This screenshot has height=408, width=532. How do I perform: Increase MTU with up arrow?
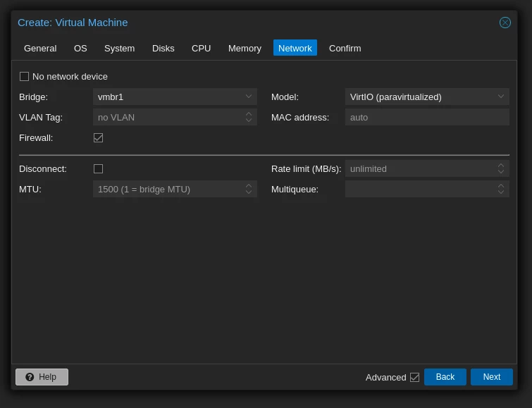249,185
